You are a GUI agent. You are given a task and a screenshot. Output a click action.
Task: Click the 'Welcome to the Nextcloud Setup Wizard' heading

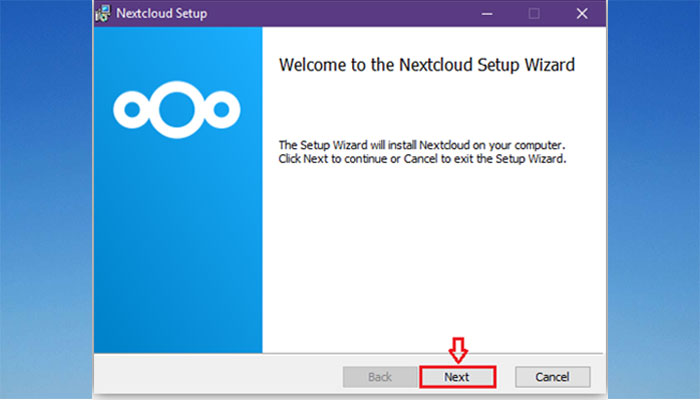click(x=427, y=65)
